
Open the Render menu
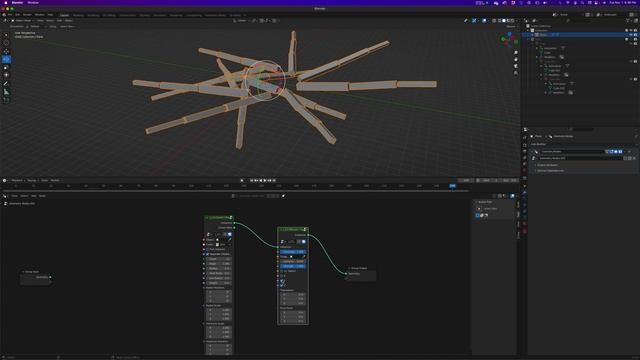[27, 15]
